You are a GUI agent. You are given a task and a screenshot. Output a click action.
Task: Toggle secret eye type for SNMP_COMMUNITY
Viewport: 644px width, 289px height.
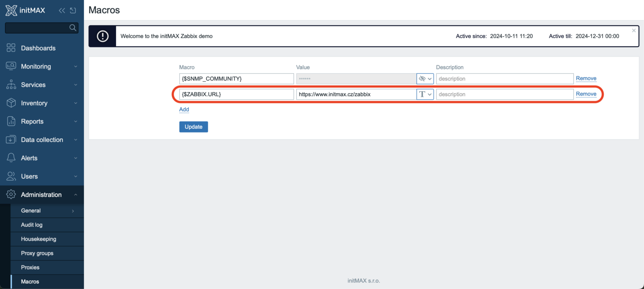425,79
